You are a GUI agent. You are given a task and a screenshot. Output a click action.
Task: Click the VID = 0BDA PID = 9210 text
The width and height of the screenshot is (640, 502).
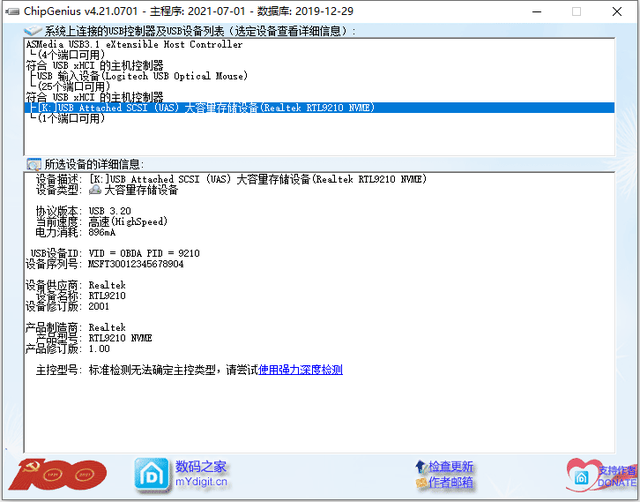[144, 253]
